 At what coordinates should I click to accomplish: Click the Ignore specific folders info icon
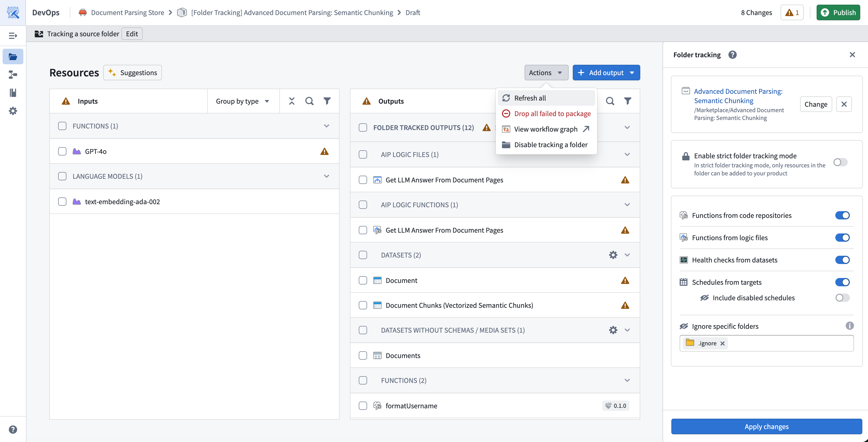[850, 325]
